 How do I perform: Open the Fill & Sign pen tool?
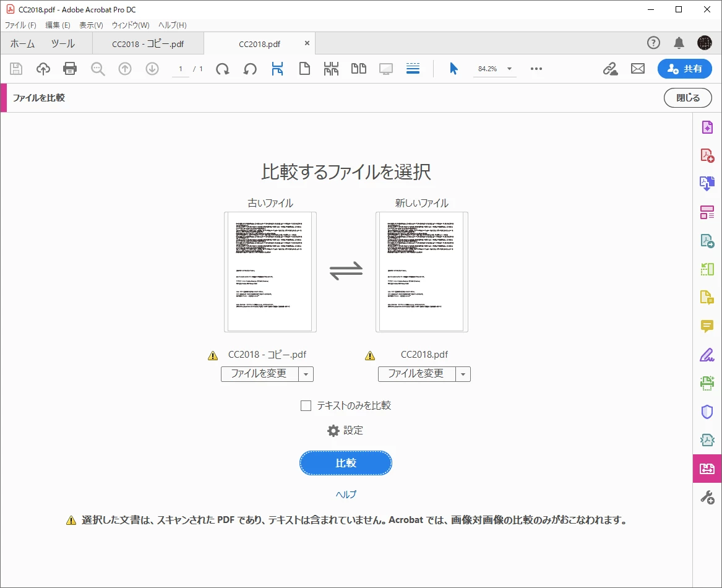707,355
